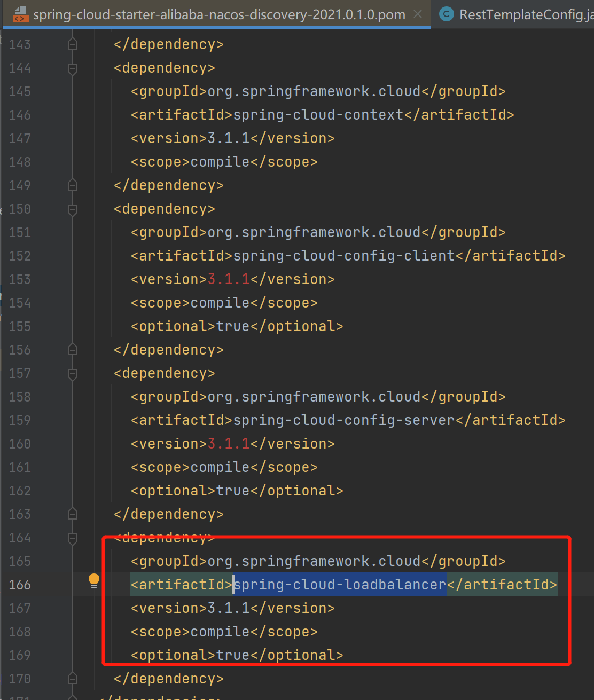Click closing dependency tag on line 156
Viewport: 594px width, 700px height.
click(169, 350)
